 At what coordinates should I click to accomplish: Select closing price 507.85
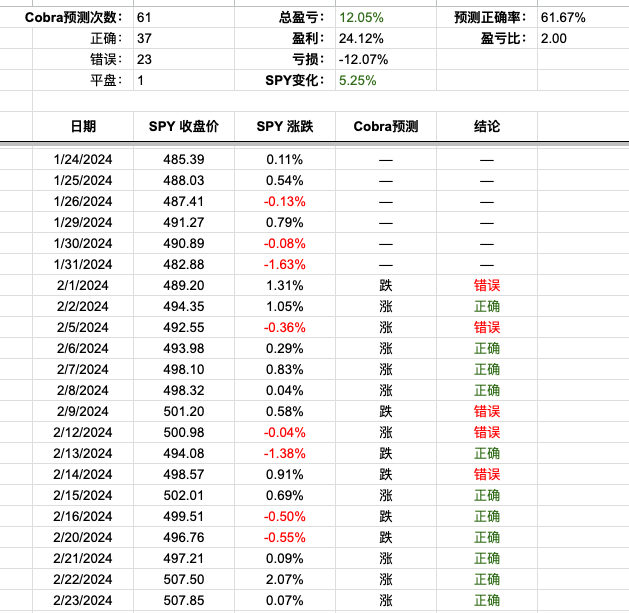tap(184, 600)
